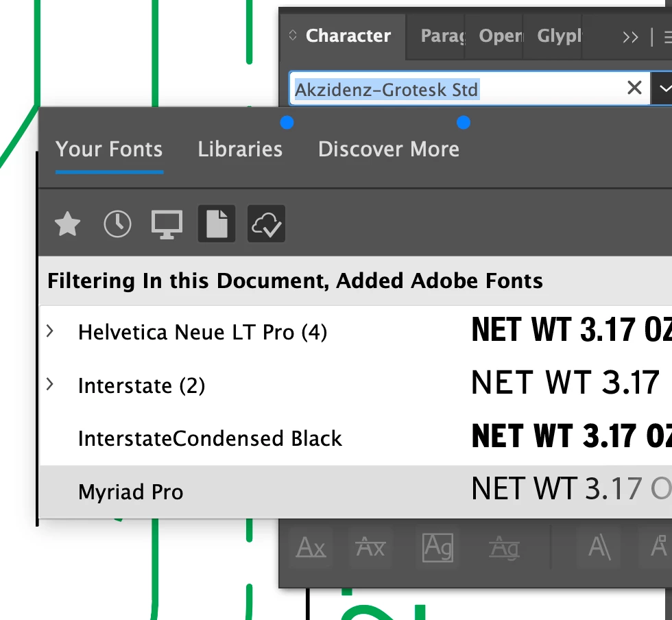Show more panel tabs with double chevron
The image size is (672, 620).
tap(630, 37)
